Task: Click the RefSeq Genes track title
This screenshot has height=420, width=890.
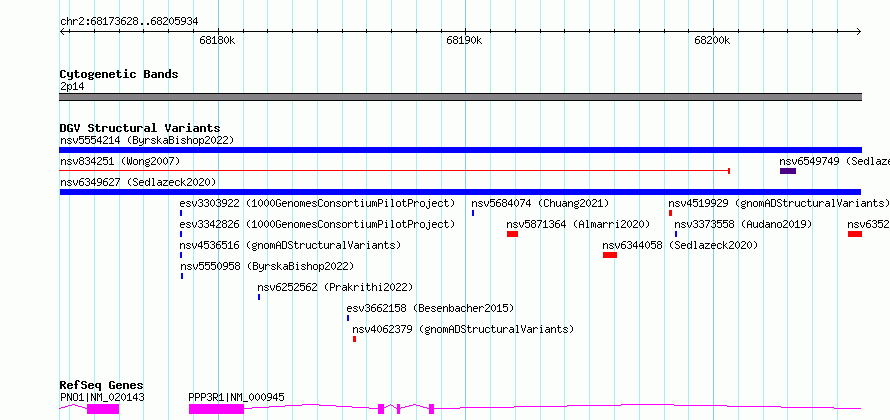Action: (102, 385)
